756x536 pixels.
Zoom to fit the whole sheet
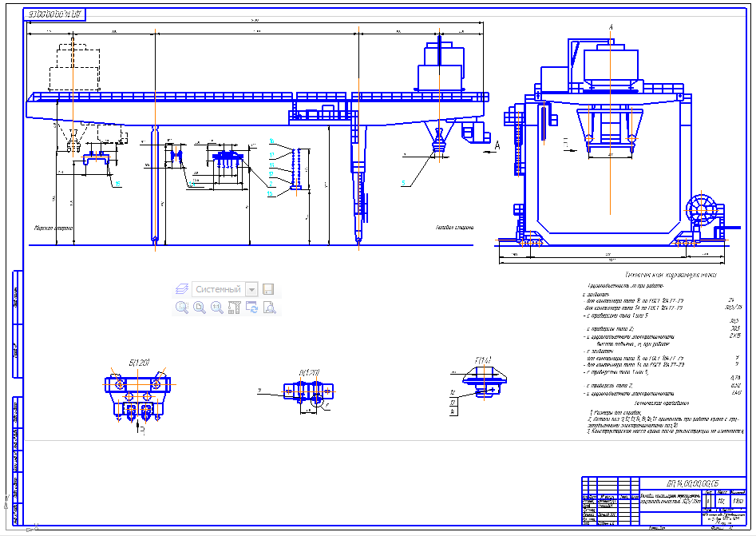tap(199, 308)
